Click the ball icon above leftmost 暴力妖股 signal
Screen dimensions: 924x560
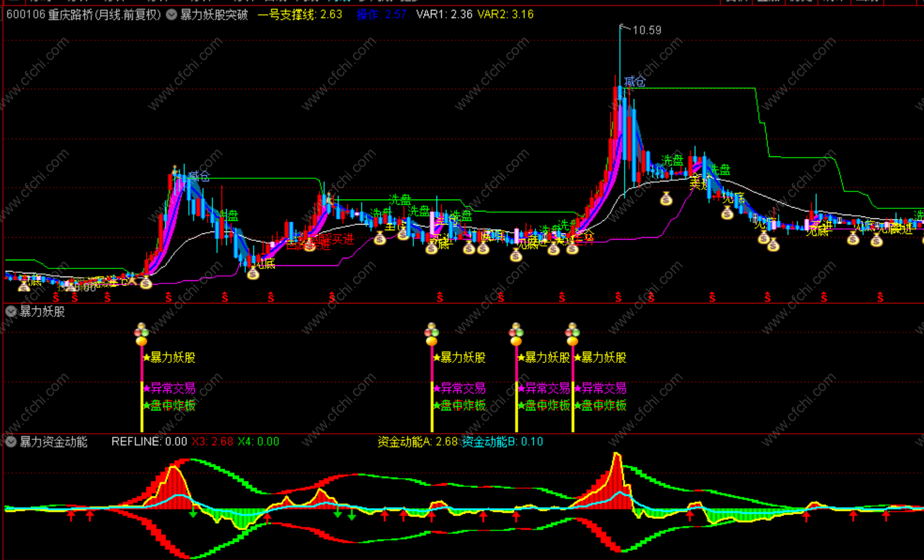point(141,335)
